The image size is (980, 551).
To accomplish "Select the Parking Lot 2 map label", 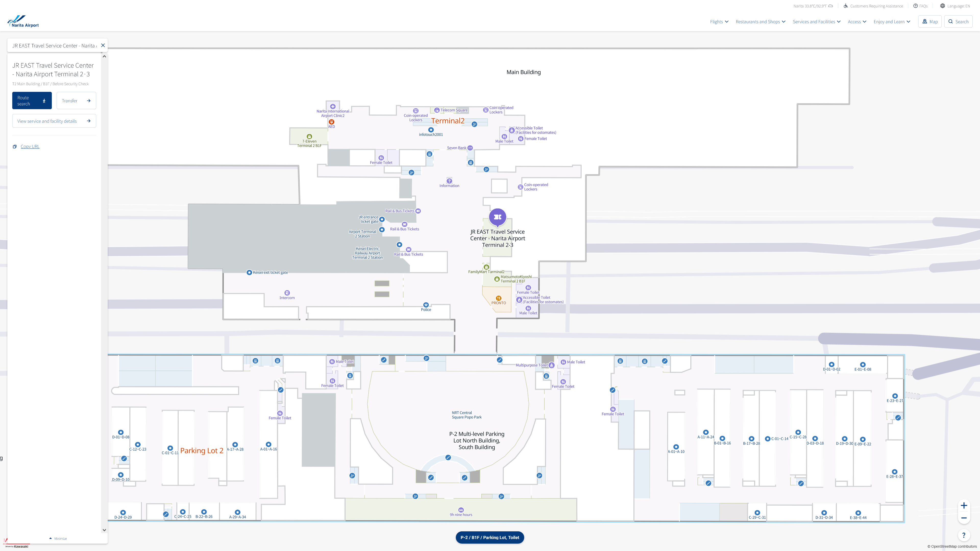I will (x=202, y=450).
